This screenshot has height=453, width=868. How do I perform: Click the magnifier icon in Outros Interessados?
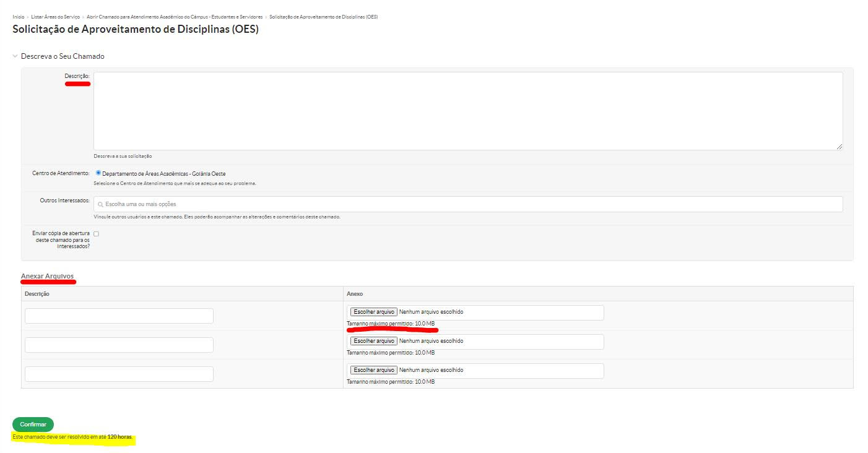coord(100,204)
